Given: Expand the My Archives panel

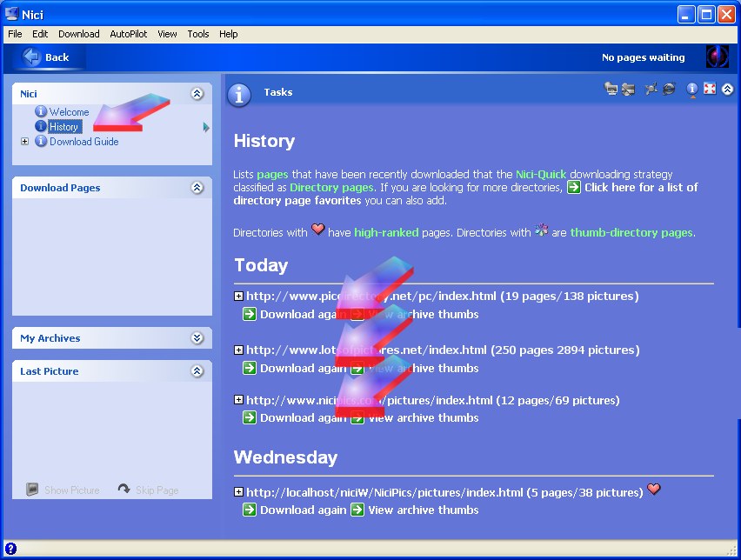Looking at the screenshot, I should pyautogui.click(x=197, y=338).
